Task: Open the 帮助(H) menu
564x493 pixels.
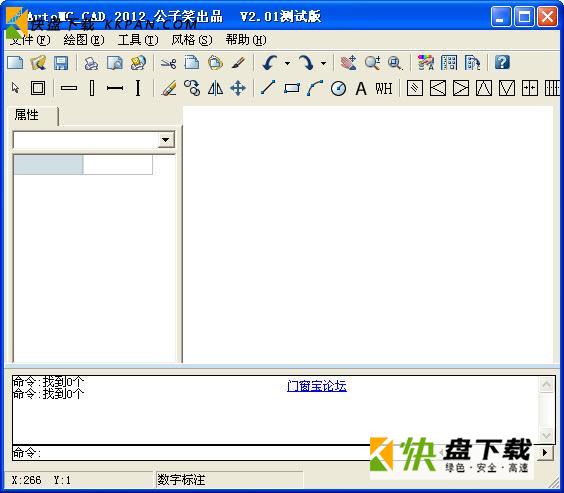Action: pyautogui.click(x=246, y=40)
